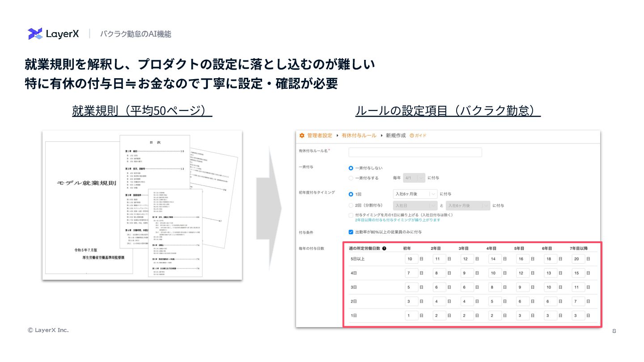The height and width of the screenshot is (362, 644).
Task: Open the 管理者設定 breadcrumb link
Action: (320, 135)
